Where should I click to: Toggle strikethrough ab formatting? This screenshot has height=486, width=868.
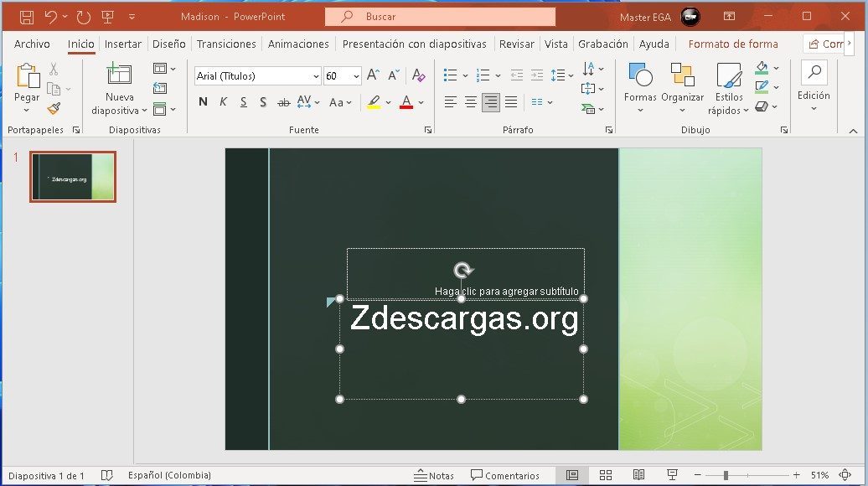pyautogui.click(x=283, y=102)
